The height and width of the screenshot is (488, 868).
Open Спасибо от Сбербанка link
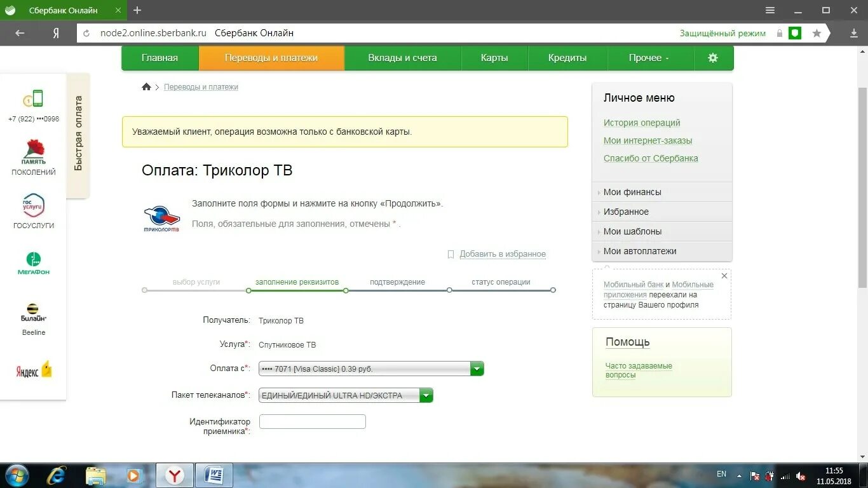tap(651, 158)
